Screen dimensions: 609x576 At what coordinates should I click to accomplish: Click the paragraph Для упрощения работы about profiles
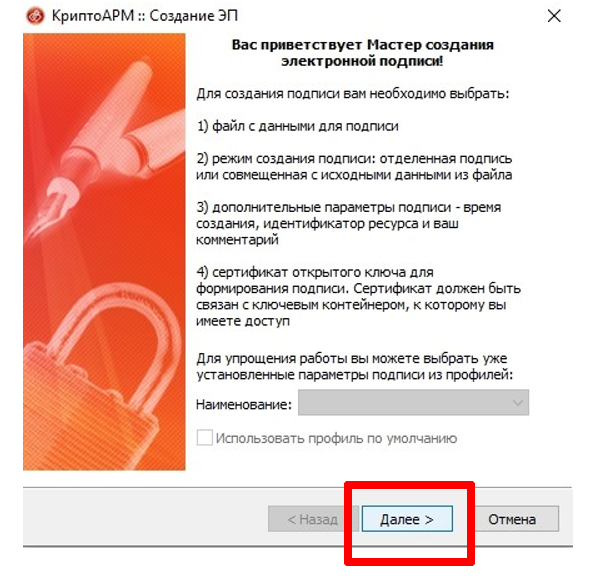[x=355, y=366]
